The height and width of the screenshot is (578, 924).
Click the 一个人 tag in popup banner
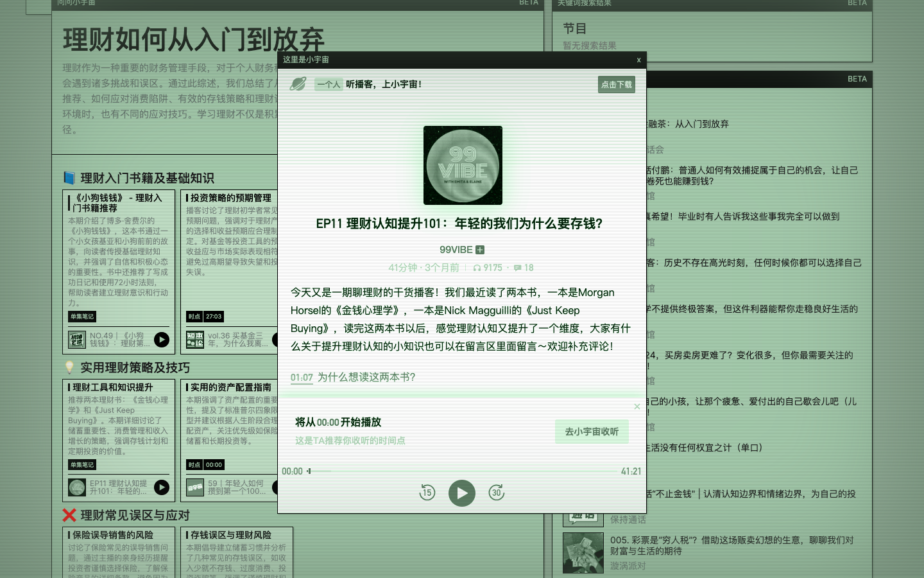(329, 84)
